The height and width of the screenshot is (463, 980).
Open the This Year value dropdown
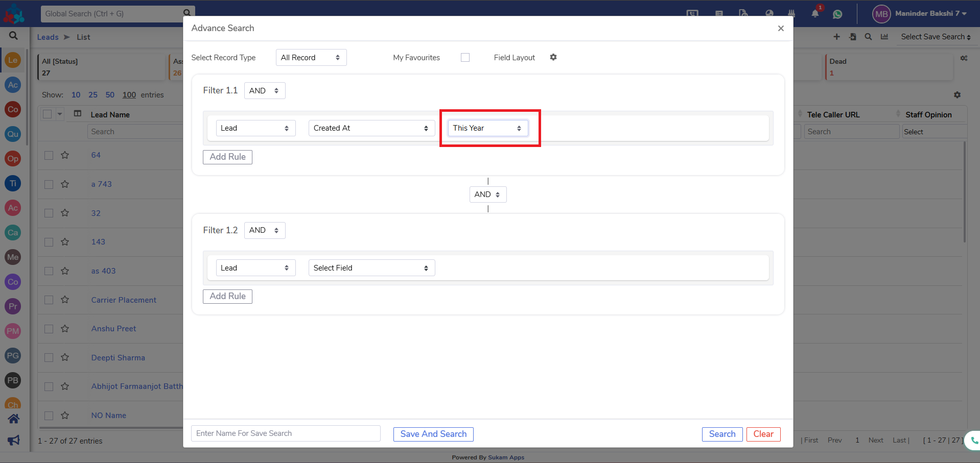click(487, 128)
